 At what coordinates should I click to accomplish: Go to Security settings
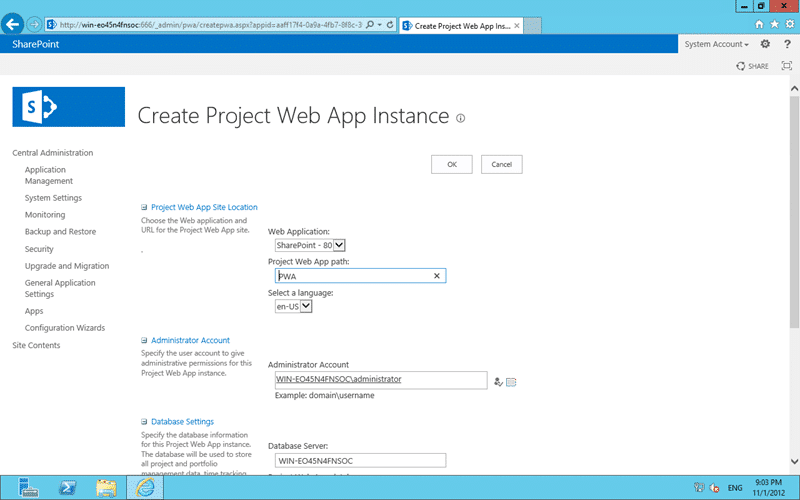(39, 249)
